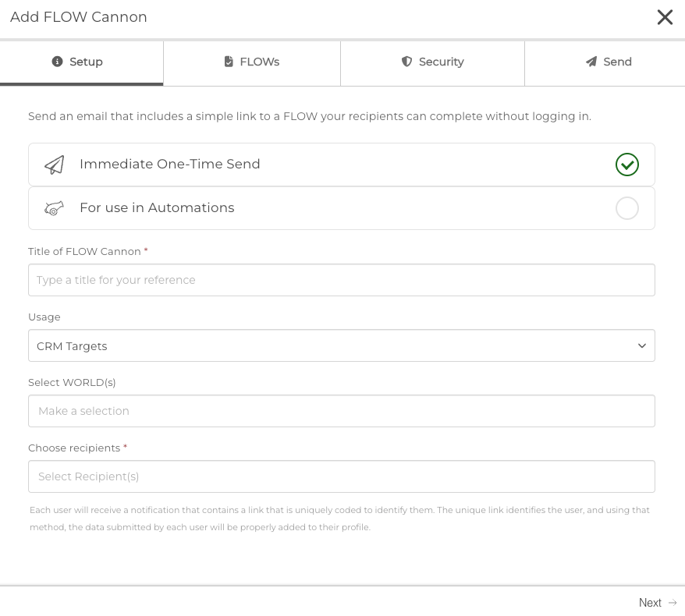Click the paper plane outline icon for Immediate Send
This screenshot has width=685, height=616.
click(x=54, y=165)
